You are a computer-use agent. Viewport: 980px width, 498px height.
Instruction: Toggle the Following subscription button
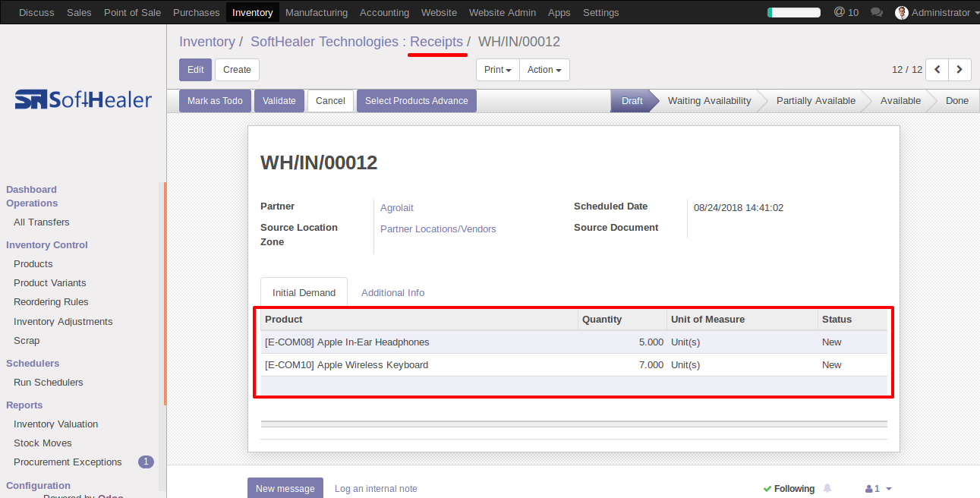click(789, 489)
